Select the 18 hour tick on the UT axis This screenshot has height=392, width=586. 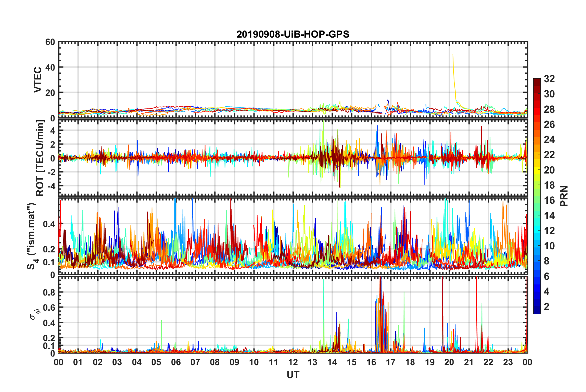[x=410, y=362]
